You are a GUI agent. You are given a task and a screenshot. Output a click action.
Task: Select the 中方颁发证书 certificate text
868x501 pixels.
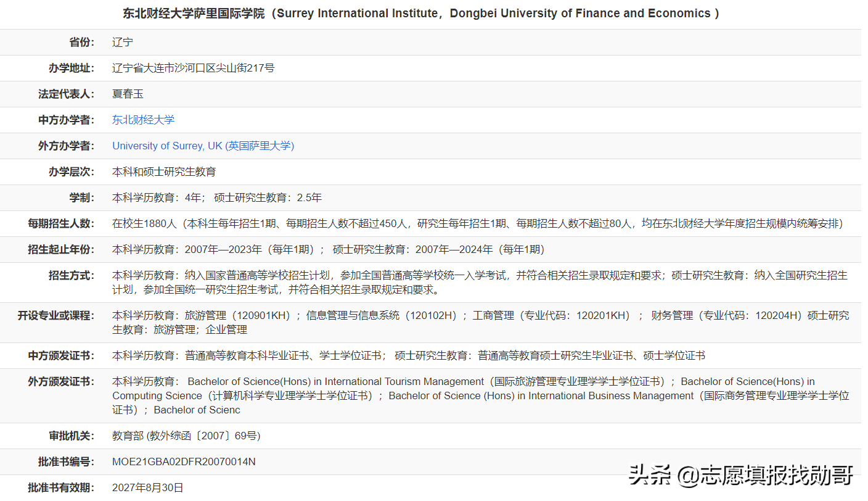(370, 355)
